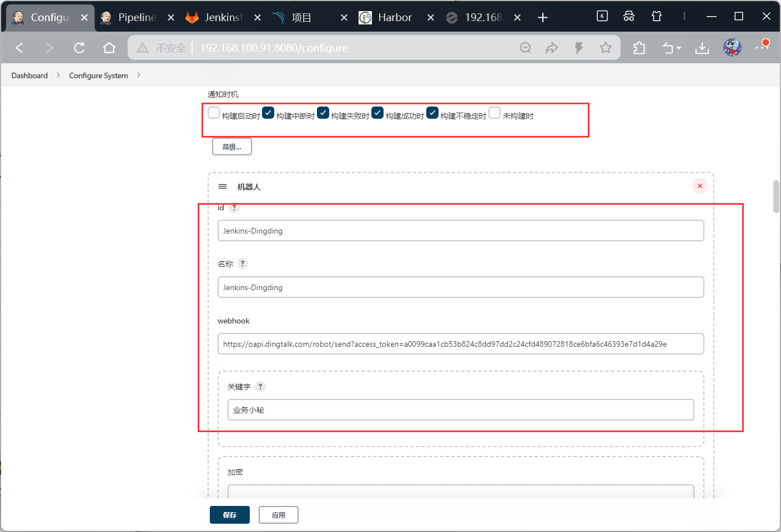Image resolution: width=781 pixels, height=532 pixels.
Task: Open the browser home page icon
Action: (x=109, y=48)
